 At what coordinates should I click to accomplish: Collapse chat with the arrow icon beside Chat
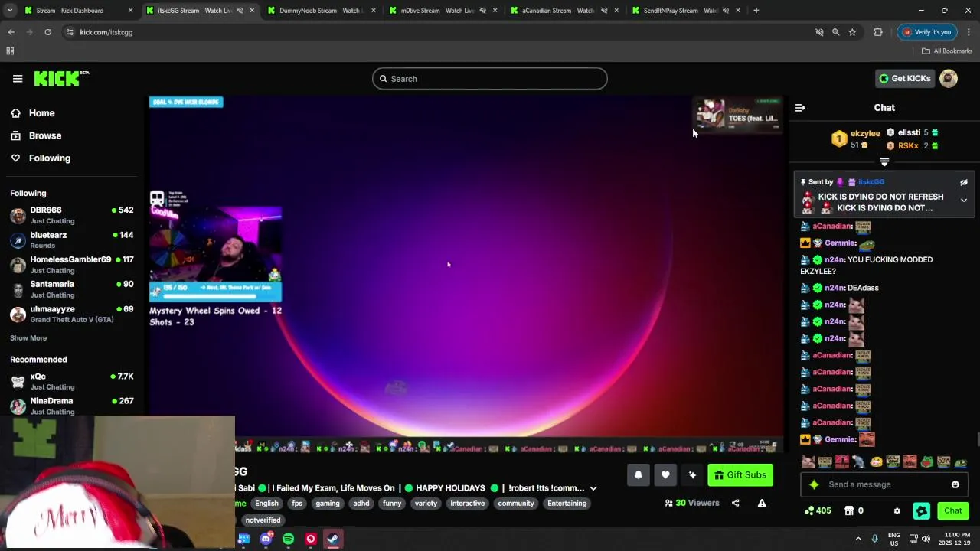pyautogui.click(x=800, y=108)
